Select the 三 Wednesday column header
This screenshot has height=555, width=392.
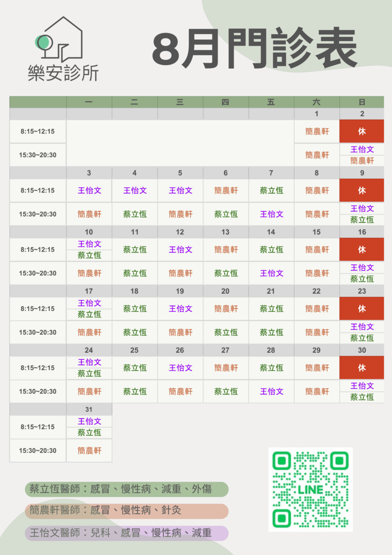180,102
